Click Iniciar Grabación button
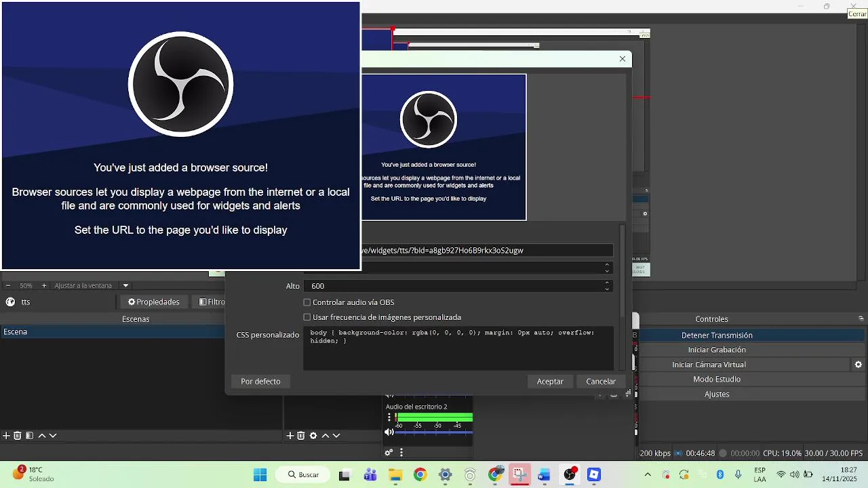868x488 pixels. pyautogui.click(x=717, y=350)
